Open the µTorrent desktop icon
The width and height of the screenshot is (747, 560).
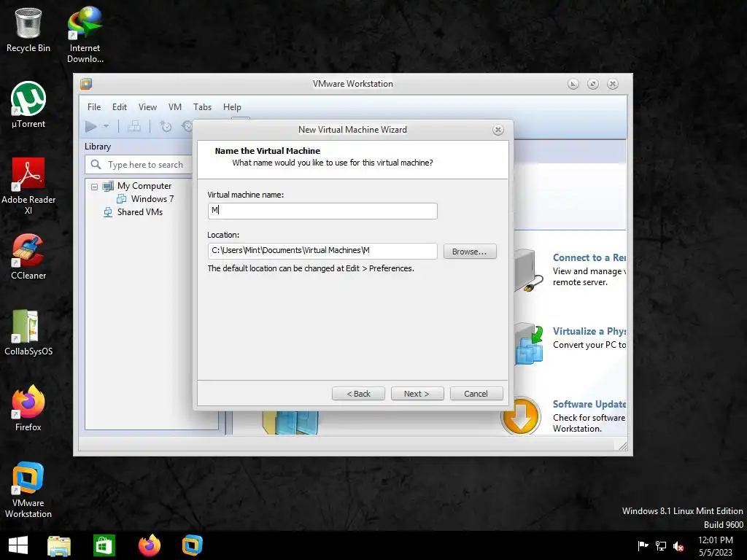click(28, 105)
